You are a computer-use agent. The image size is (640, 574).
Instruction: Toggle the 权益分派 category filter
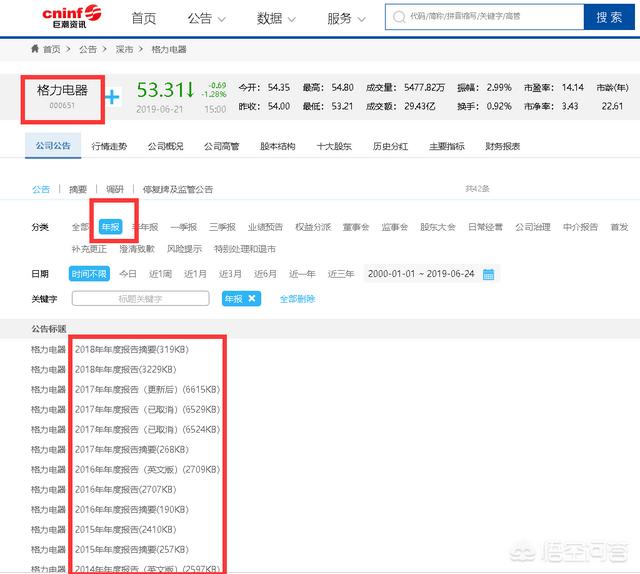(x=313, y=227)
